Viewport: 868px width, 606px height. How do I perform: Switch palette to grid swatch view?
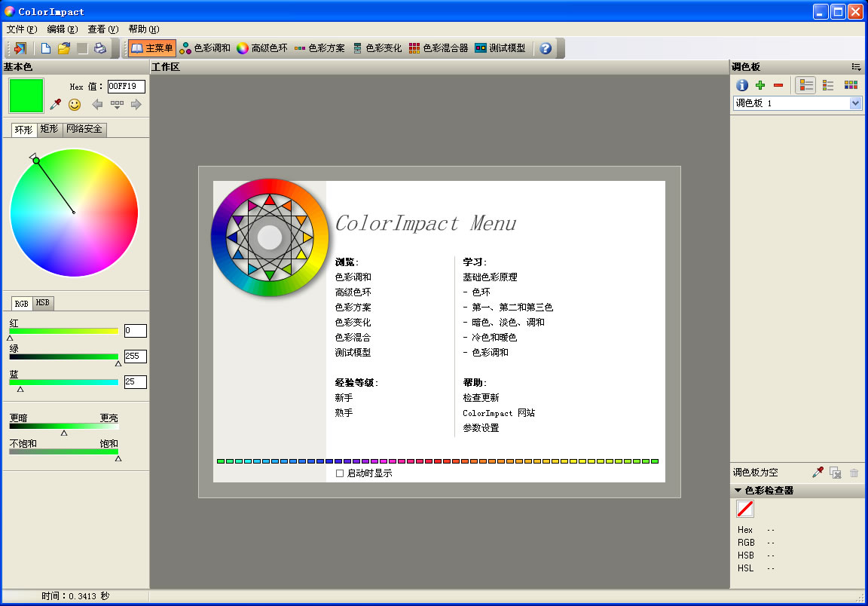click(x=851, y=84)
